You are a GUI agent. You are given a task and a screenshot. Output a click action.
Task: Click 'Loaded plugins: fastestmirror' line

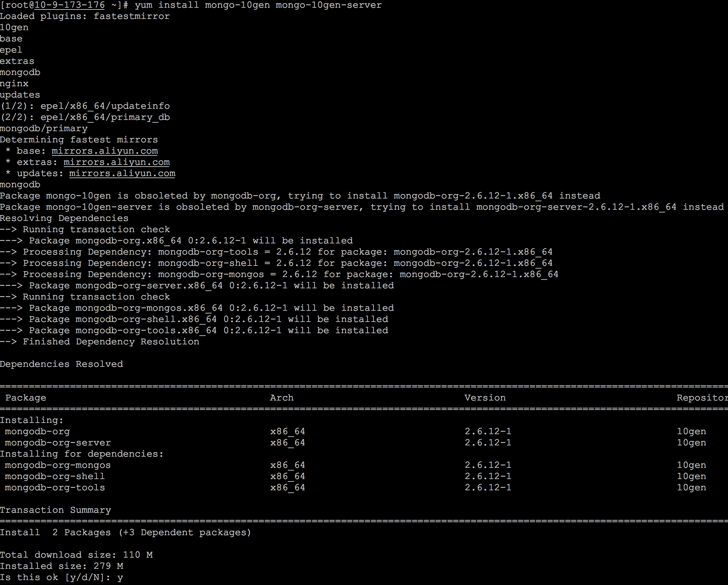coord(85,16)
